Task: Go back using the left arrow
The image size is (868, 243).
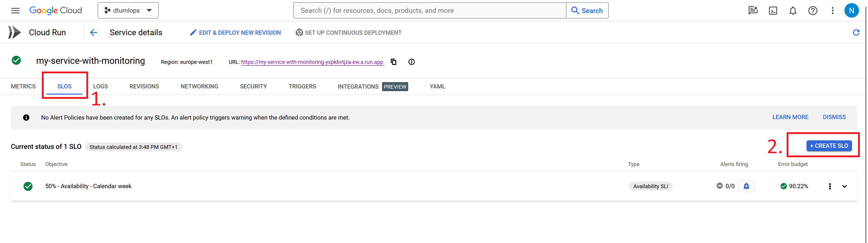Action: (x=94, y=33)
